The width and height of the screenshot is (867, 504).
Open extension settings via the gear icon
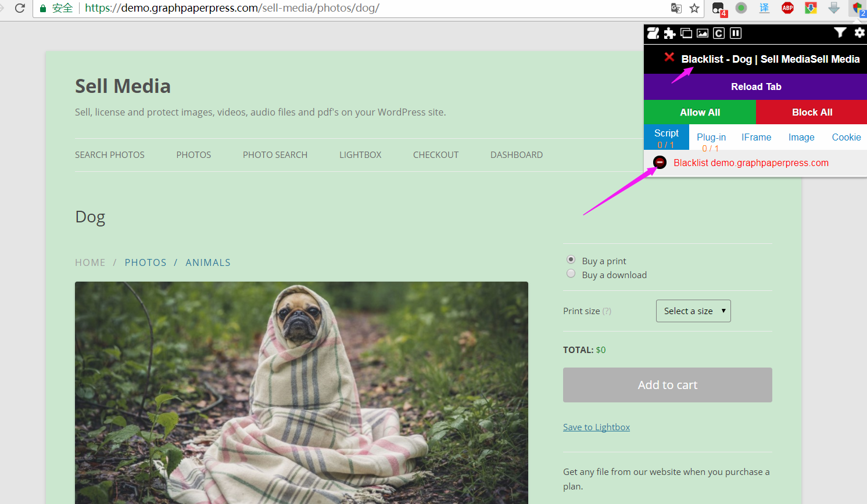[859, 33]
